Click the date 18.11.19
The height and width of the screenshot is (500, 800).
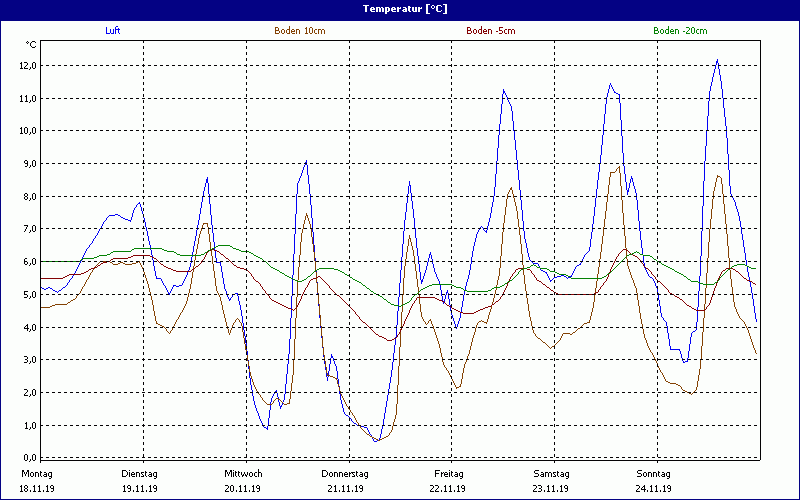click(37, 489)
